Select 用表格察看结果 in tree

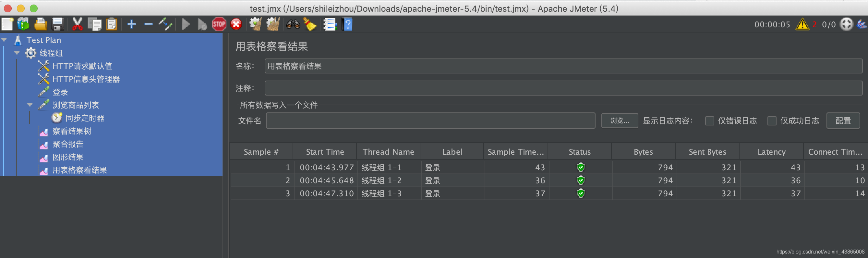(80, 170)
